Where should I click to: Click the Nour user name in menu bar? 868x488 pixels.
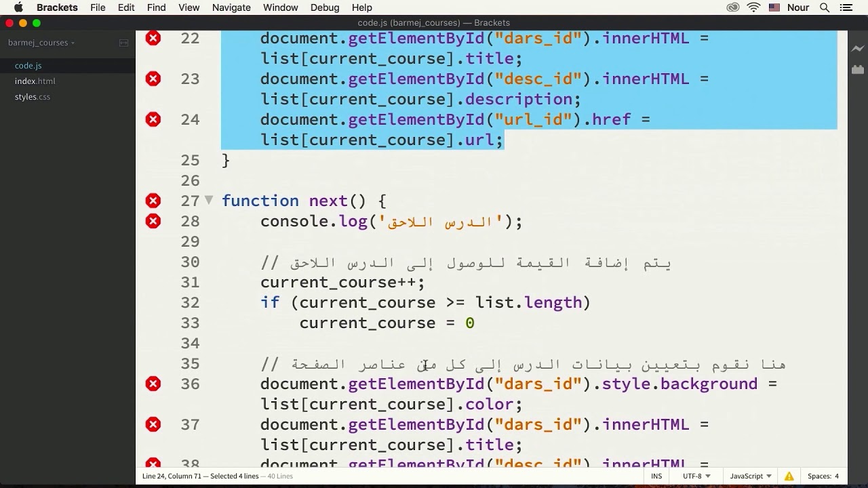click(798, 7)
